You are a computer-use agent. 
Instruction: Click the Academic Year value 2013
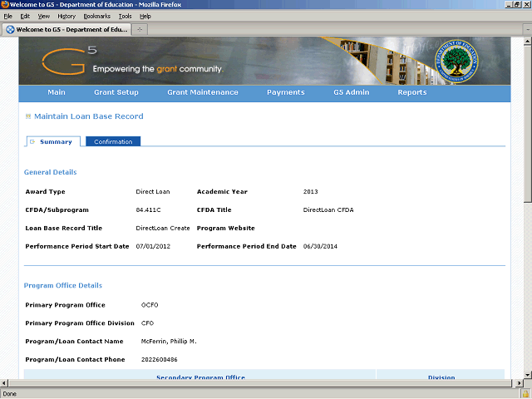pyautogui.click(x=310, y=192)
